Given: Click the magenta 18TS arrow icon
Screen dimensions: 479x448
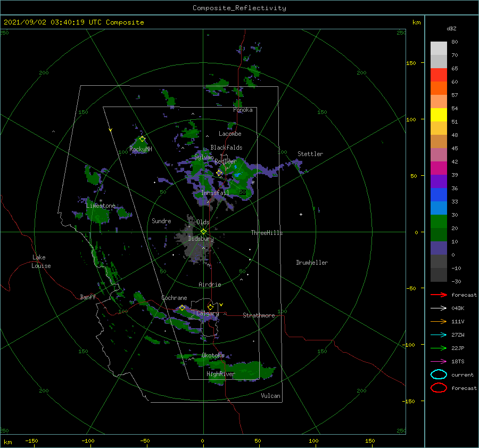Looking at the screenshot, I should pos(439,362).
